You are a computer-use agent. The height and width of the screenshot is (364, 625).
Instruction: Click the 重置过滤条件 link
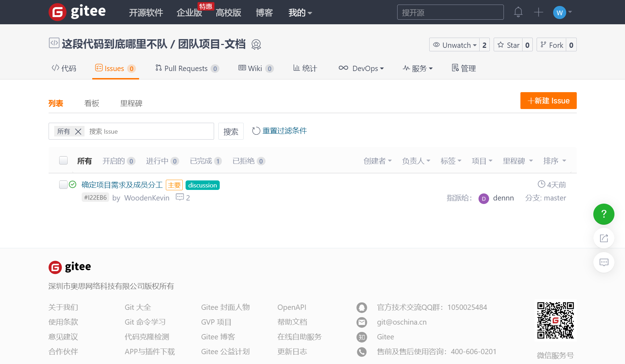[285, 131]
